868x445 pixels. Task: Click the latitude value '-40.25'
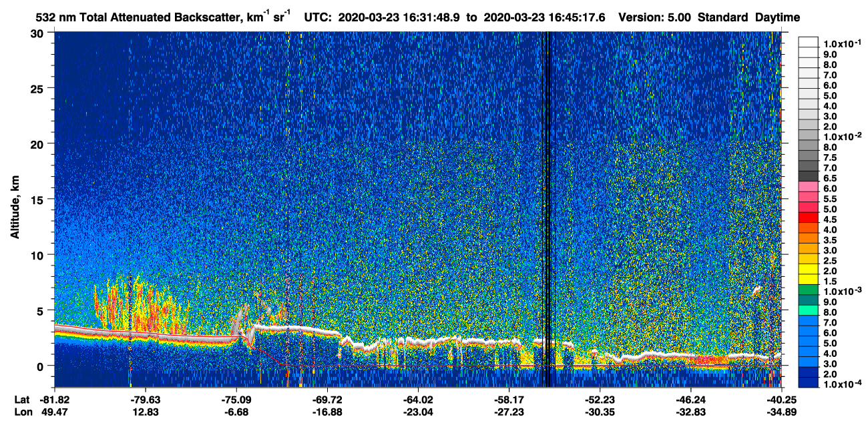click(x=781, y=400)
